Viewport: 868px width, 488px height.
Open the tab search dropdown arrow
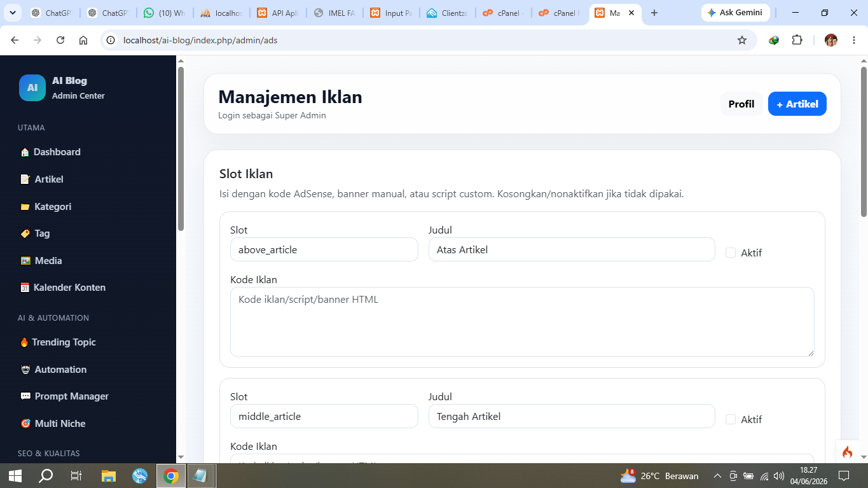[13, 13]
